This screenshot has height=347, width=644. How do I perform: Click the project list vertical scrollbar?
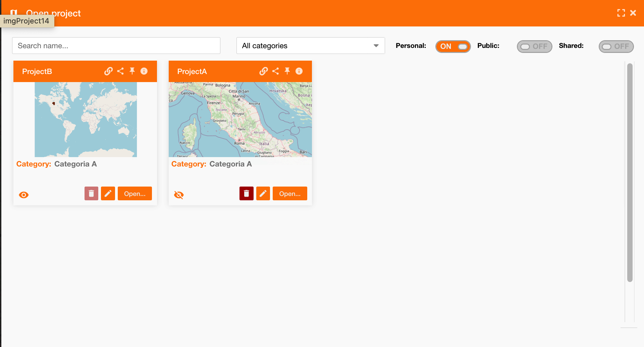pos(630,172)
